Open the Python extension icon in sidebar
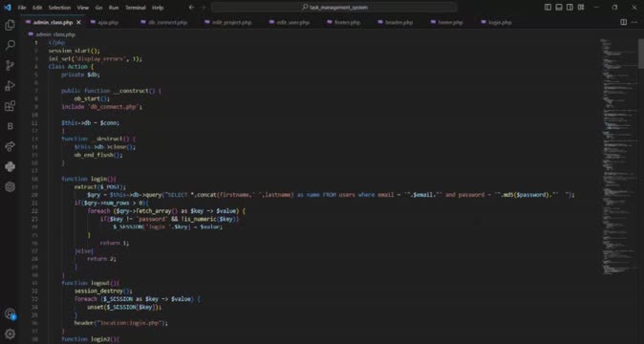Screen dimensions: 644x344 point(10,166)
